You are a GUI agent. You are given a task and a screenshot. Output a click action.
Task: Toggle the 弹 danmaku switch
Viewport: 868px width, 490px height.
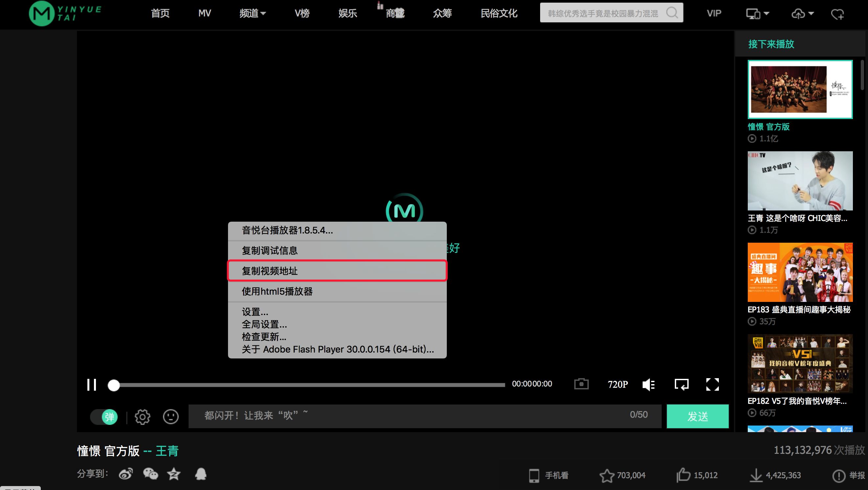104,417
